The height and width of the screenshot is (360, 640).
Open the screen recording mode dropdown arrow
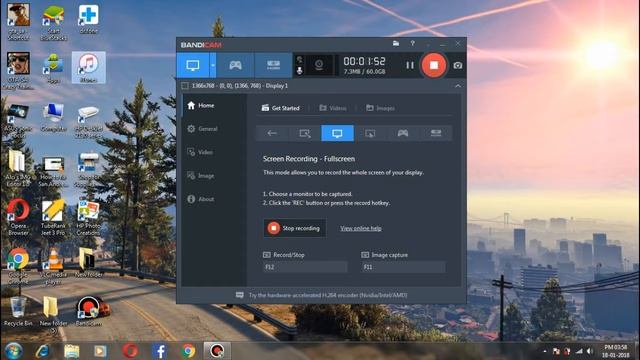(x=213, y=65)
